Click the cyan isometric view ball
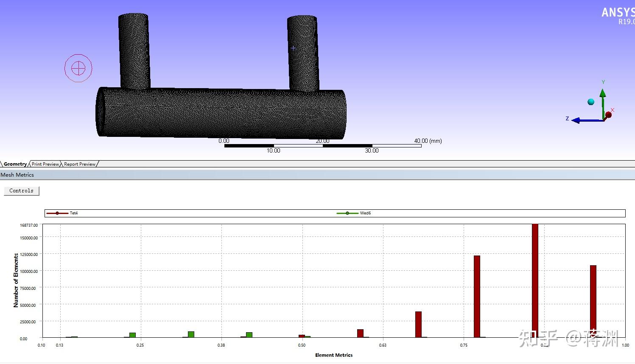635x364 pixels. pos(591,101)
